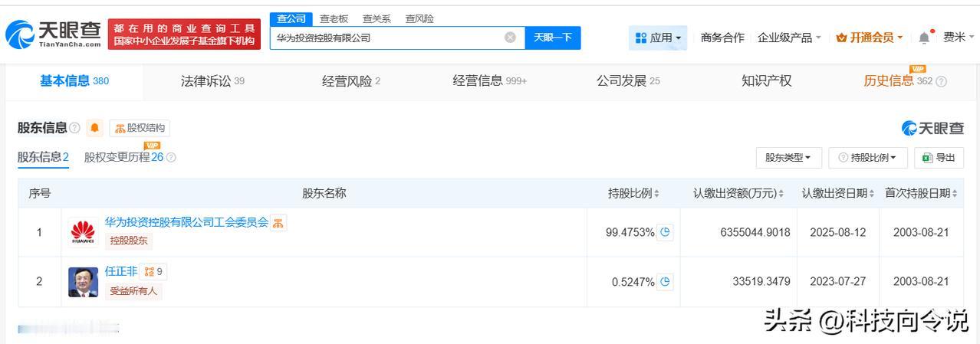Image resolution: width=980 pixels, height=344 pixels.
Task: Open the 股东类型 dropdown
Action: tap(788, 158)
